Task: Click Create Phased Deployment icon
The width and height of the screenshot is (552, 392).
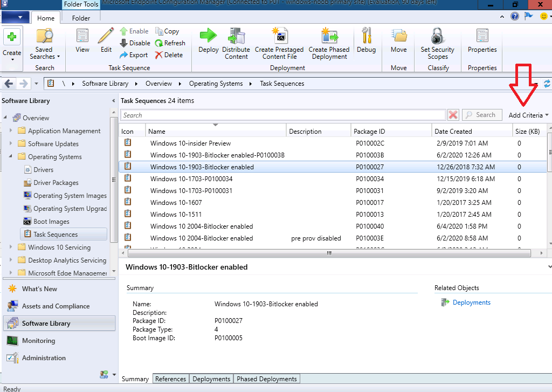Action: [x=329, y=36]
